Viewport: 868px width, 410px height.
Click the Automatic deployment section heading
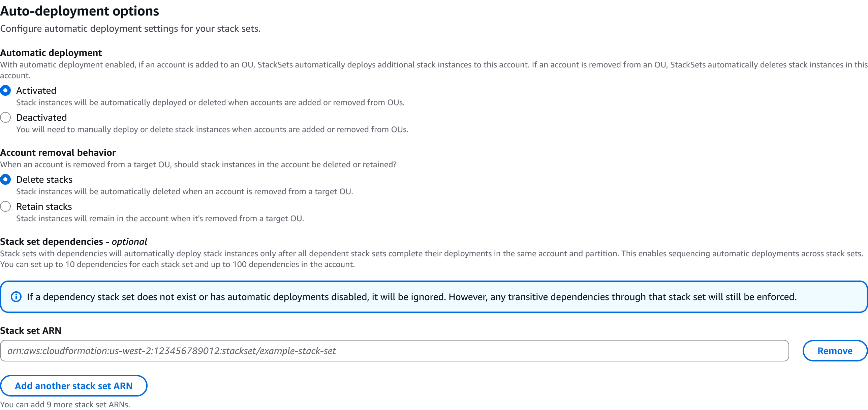(51, 53)
